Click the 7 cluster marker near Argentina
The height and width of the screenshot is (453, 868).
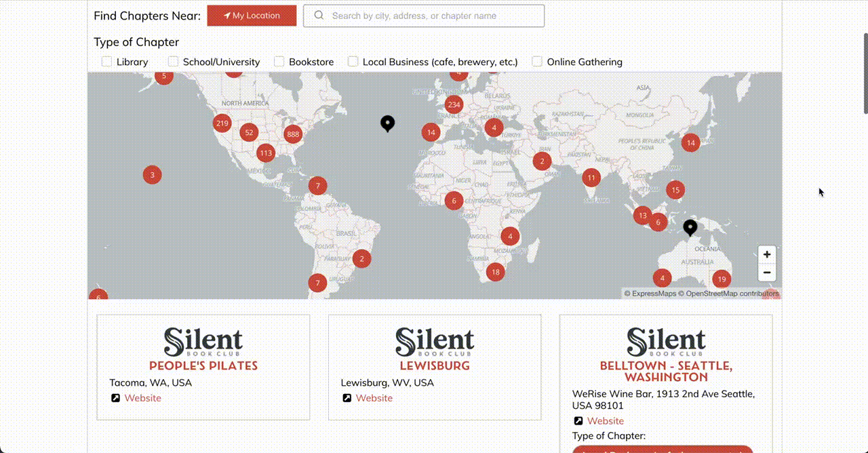(x=318, y=283)
